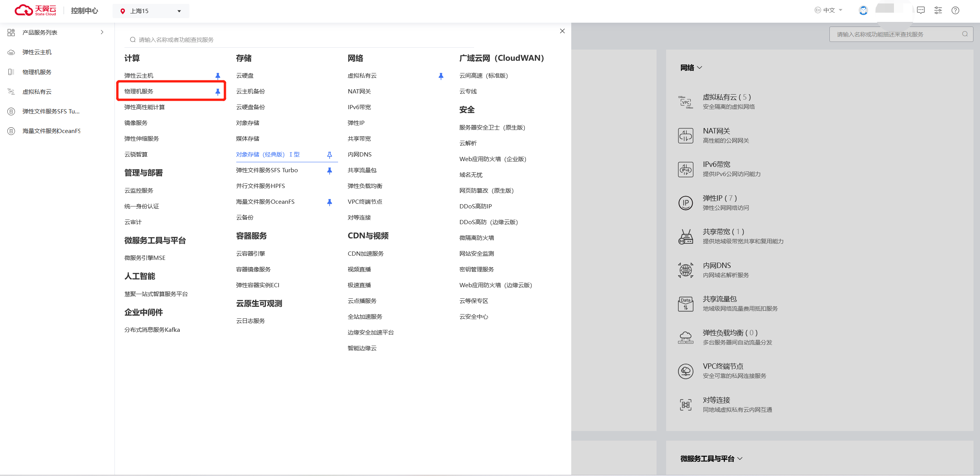Open 弹性云主机 in the left sidebar
This screenshot has width=980, height=476.
37,52
